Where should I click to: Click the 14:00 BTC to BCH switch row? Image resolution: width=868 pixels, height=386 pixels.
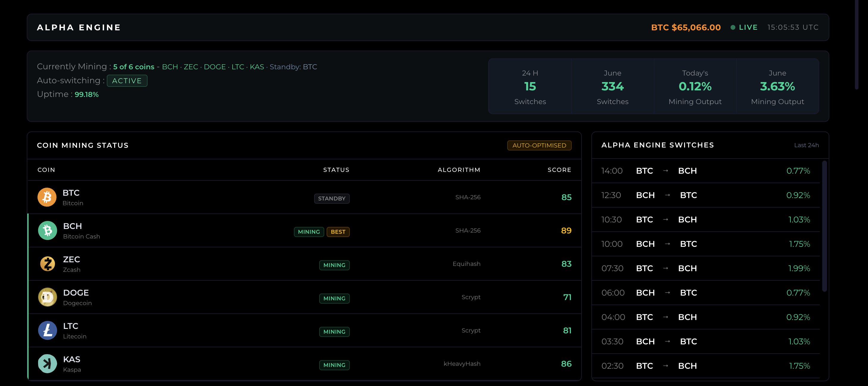(x=706, y=171)
